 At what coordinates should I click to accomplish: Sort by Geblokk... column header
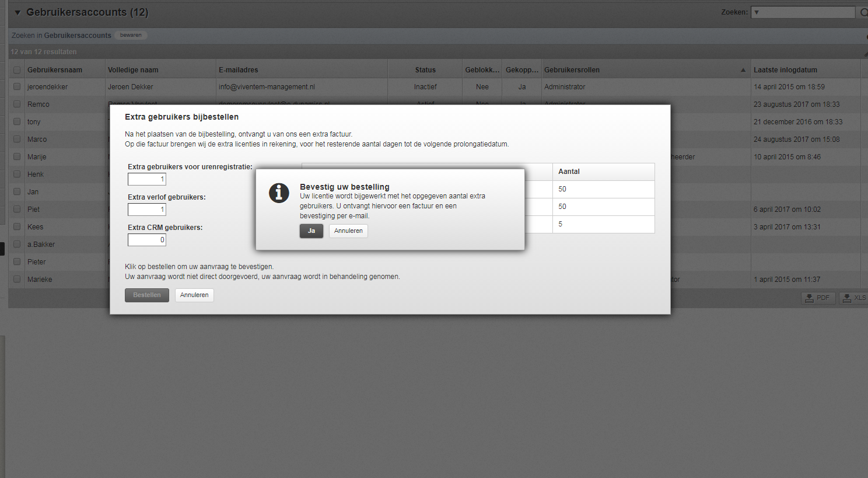(482, 70)
